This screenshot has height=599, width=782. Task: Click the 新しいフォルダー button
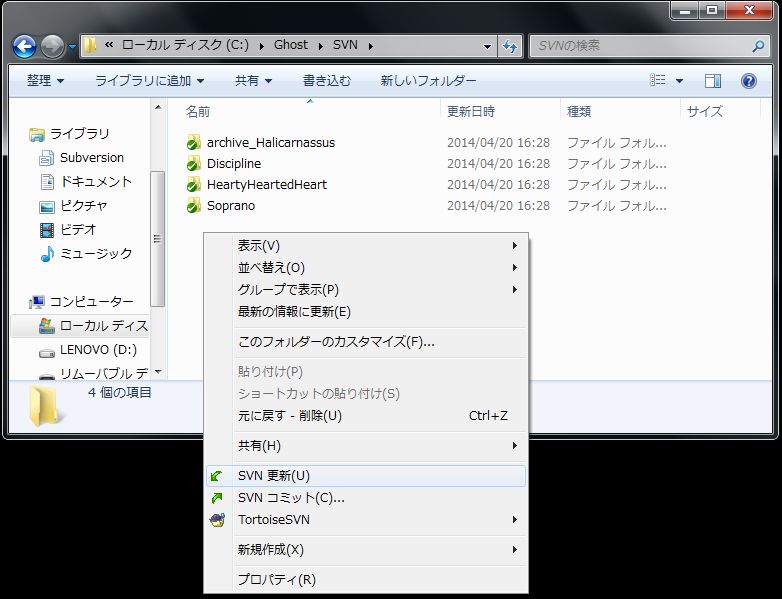coord(428,81)
